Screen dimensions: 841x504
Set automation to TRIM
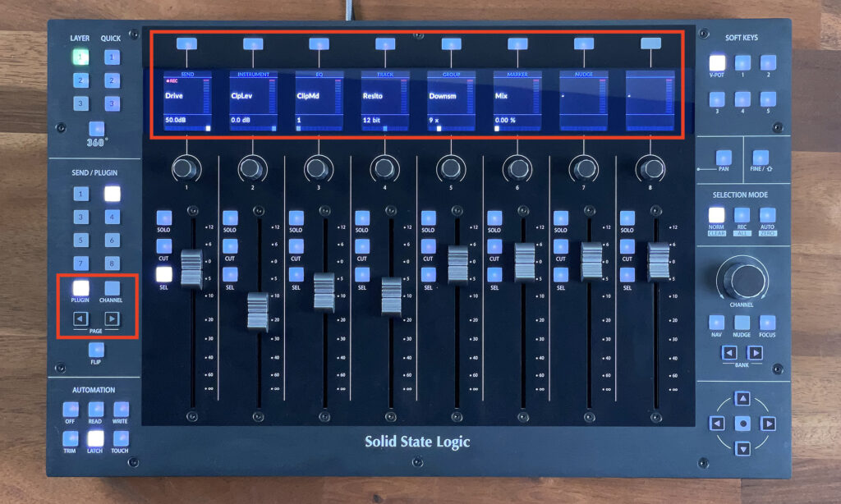tap(71, 438)
